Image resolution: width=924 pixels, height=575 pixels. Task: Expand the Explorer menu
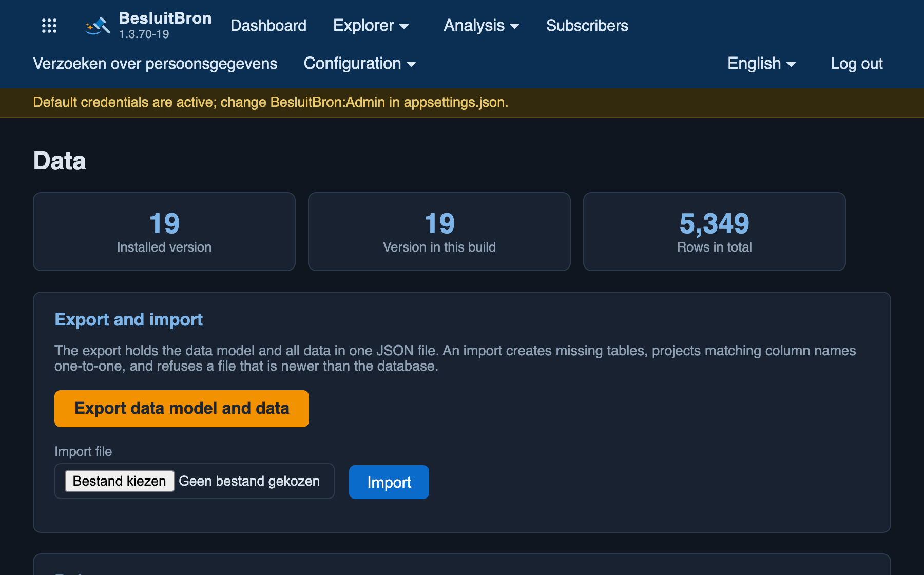click(x=371, y=26)
